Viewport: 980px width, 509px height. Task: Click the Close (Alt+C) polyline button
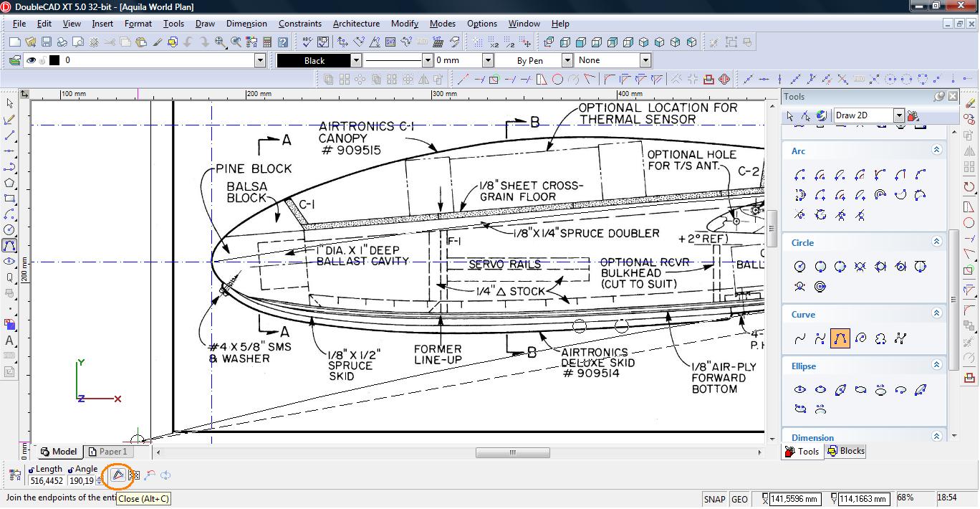pos(118,475)
